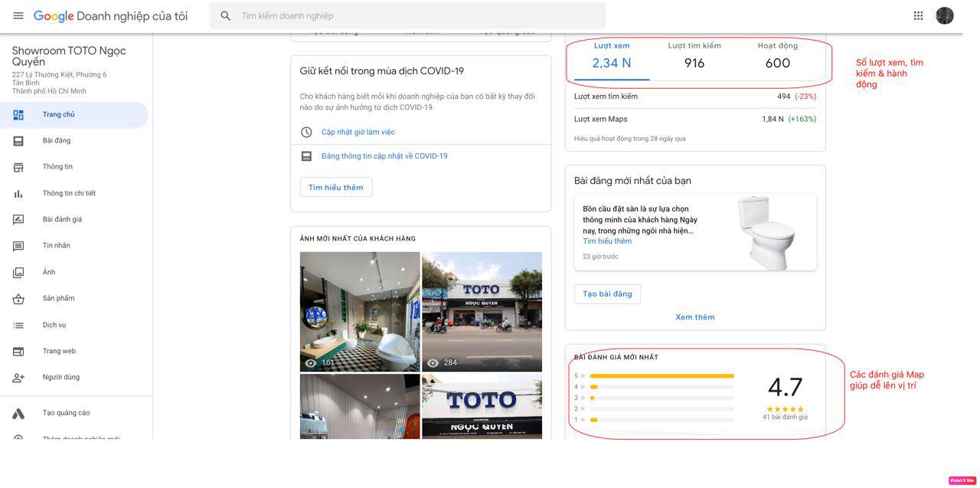Screen dimensions: 980x488
Task: Open the Cập nhật giờ làm việc link
Action: tap(358, 133)
